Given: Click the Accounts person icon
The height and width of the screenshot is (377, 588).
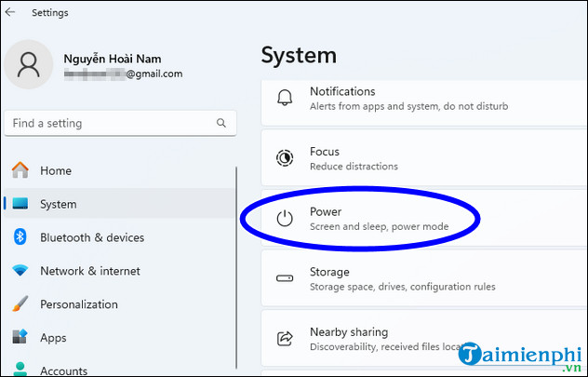Looking at the screenshot, I should pyautogui.click(x=20, y=370).
